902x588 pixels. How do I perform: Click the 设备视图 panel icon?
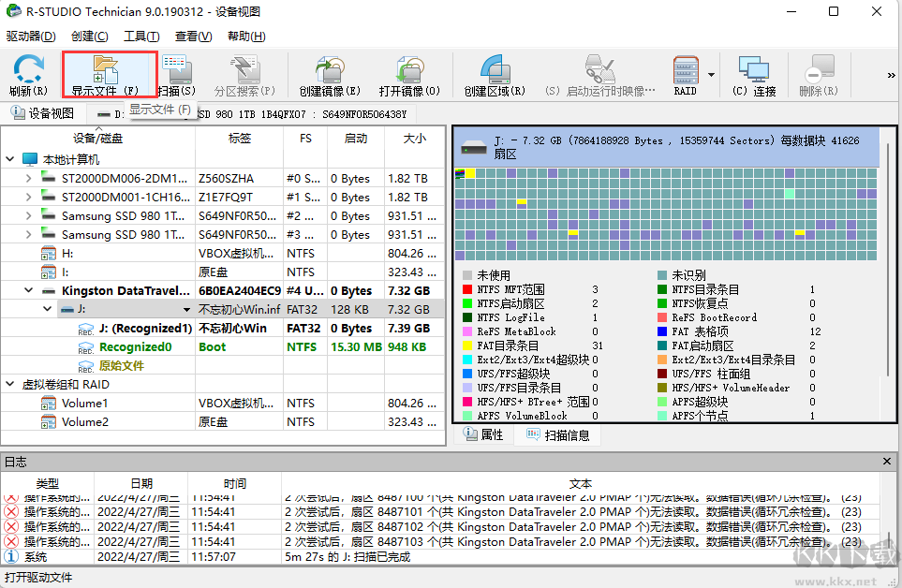(19, 112)
